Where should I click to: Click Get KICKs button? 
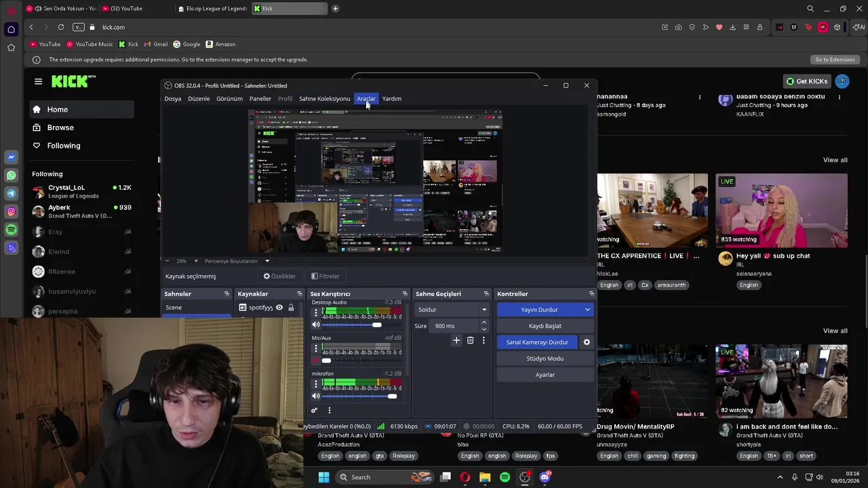(807, 81)
